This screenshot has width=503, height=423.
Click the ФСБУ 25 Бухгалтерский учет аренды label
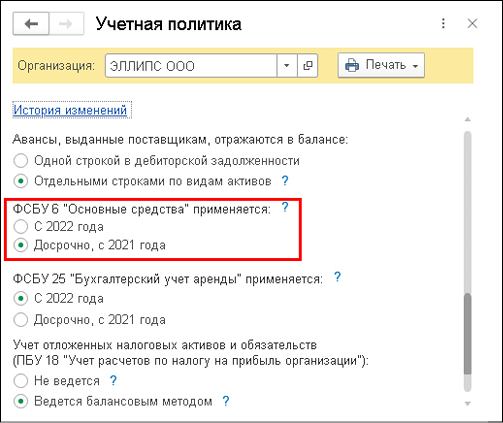point(168,279)
